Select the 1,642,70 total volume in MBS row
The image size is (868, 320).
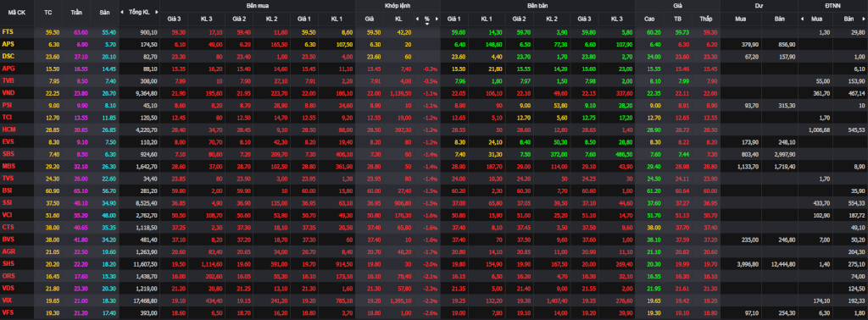click(146, 166)
